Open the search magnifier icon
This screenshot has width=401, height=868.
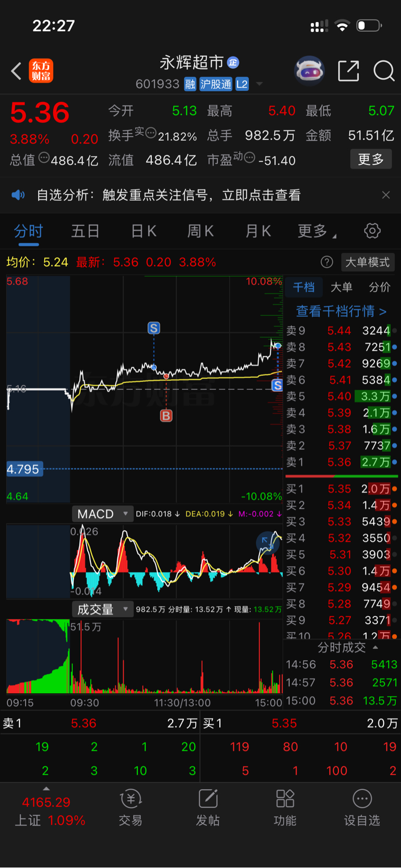coord(384,70)
